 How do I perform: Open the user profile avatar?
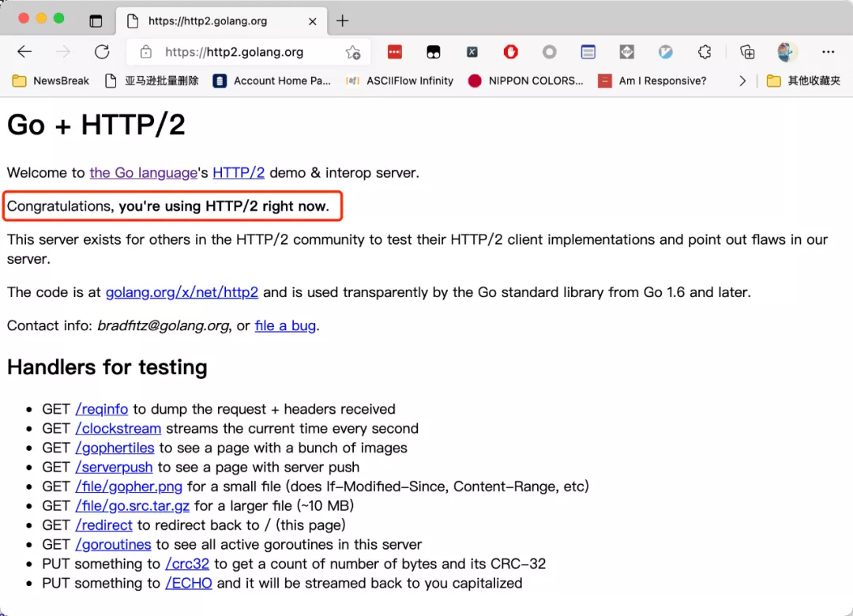tap(786, 51)
